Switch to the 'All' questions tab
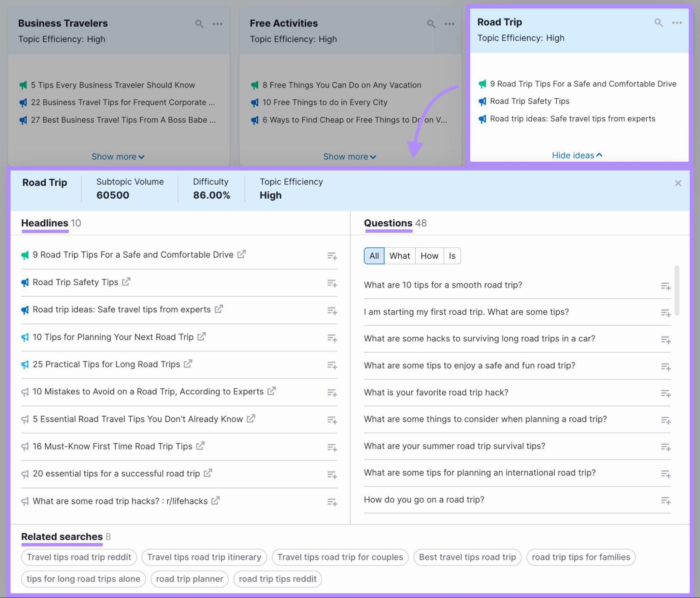 click(x=374, y=256)
